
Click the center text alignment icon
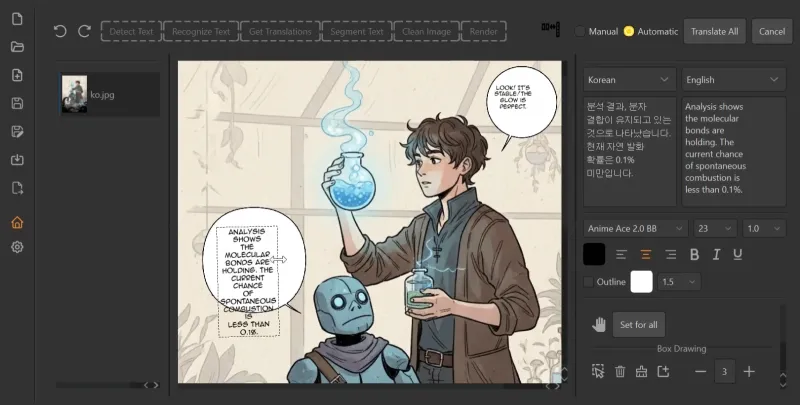645,254
